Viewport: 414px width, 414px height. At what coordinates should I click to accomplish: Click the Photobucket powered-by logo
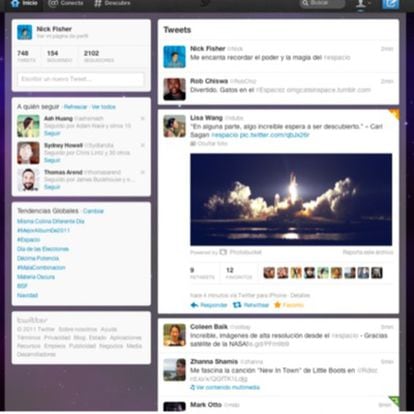coord(241,252)
